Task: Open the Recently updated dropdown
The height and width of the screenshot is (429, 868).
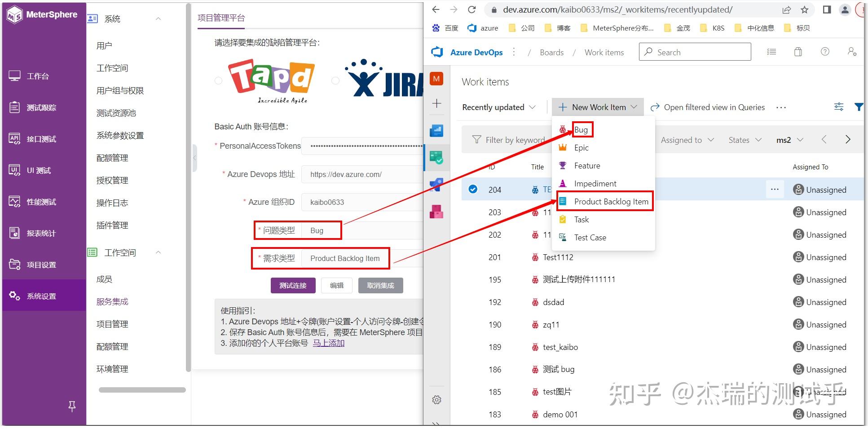Action: tap(498, 107)
